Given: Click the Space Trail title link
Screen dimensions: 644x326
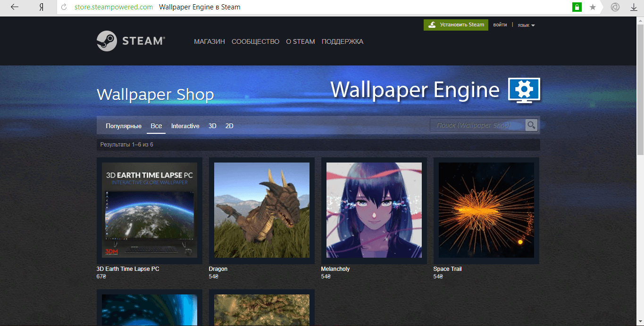Looking at the screenshot, I should coord(448,269).
